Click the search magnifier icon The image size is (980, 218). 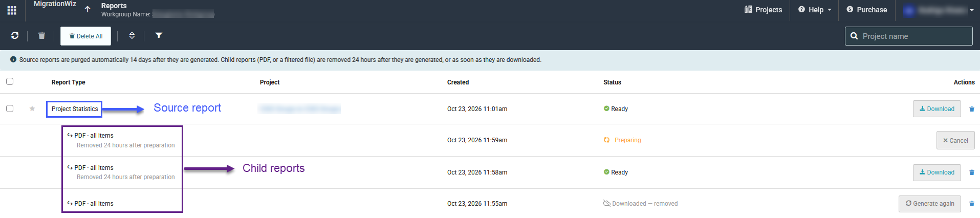click(x=854, y=36)
